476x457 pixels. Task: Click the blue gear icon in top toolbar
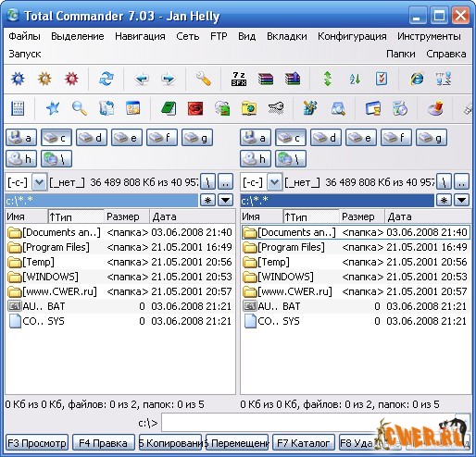(x=18, y=79)
